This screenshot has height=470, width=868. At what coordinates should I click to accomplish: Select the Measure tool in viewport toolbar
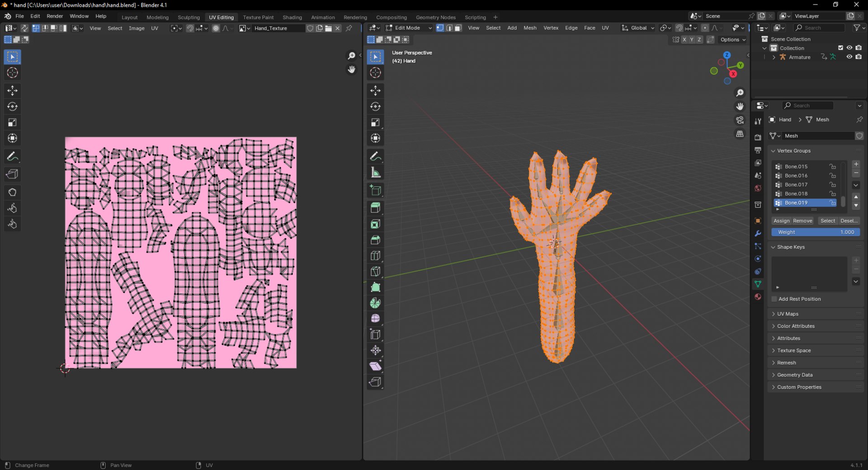[x=375, y=172]
